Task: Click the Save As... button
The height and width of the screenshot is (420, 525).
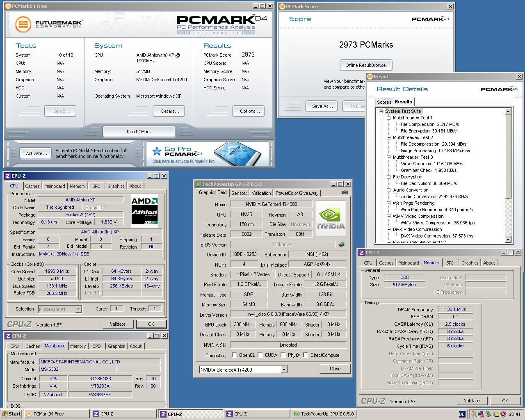Action: (322, 106)
